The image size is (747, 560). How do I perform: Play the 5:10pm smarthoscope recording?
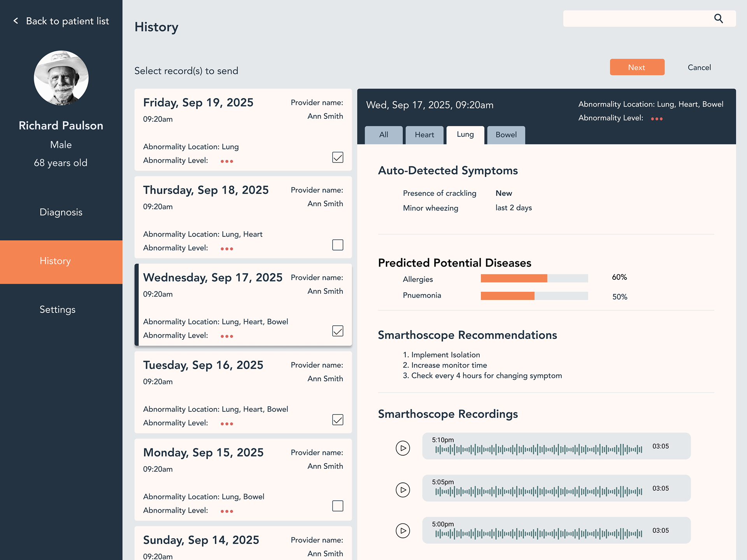[x=403, y=448]
